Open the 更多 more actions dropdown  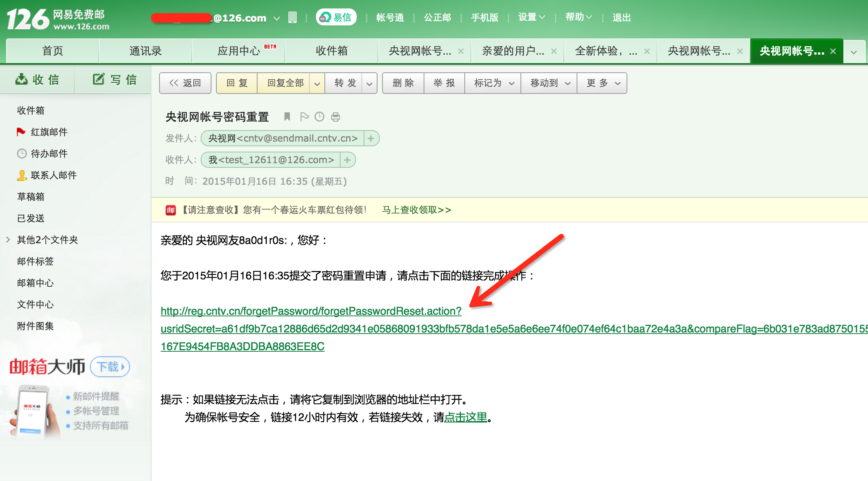602,83
